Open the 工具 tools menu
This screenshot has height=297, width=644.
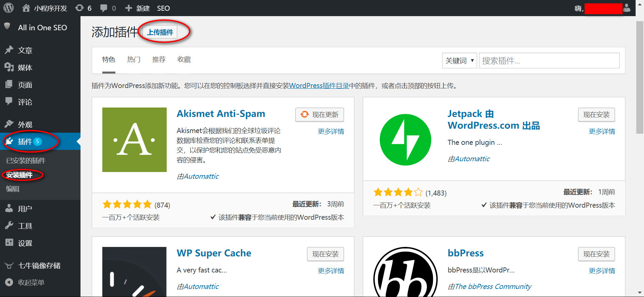click(x=40, y=226)
